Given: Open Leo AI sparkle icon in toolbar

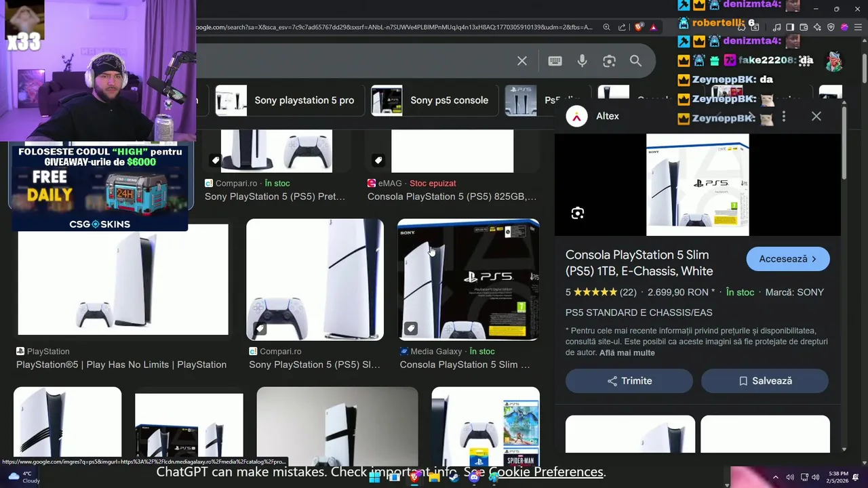Looking at the screenshot, I should 817,27.
